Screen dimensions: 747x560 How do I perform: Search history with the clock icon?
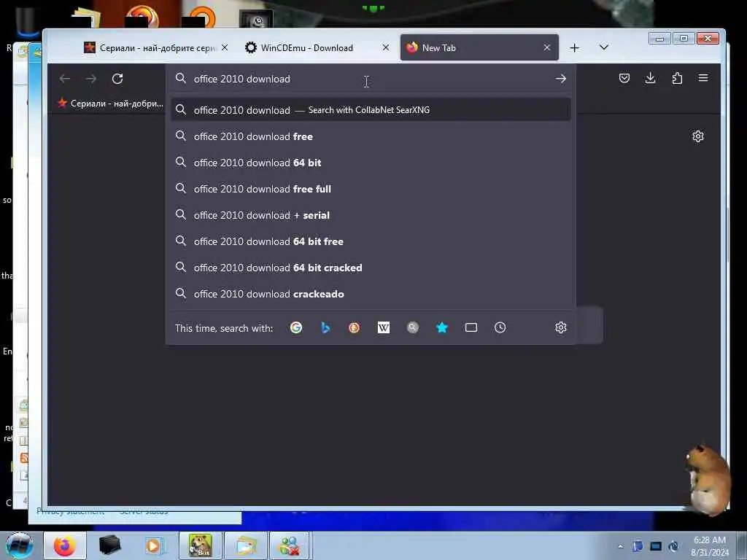[x=500, y=327]
